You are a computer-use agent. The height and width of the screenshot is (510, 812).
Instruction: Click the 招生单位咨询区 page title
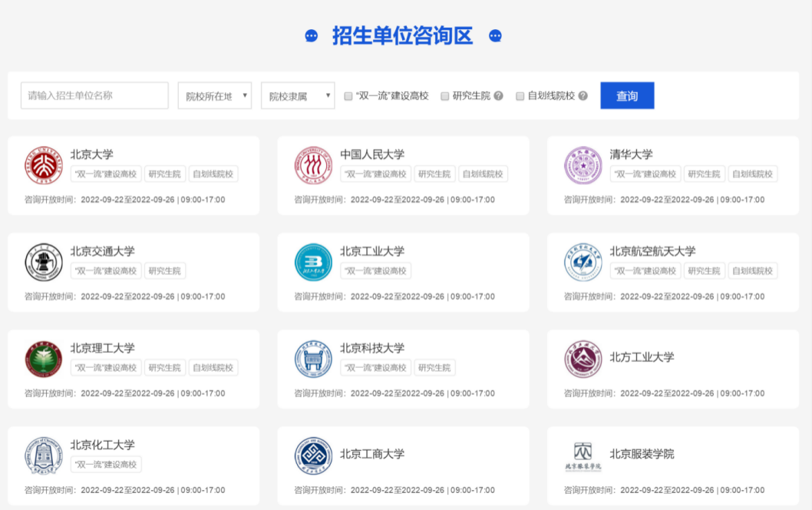coord(403,36)
